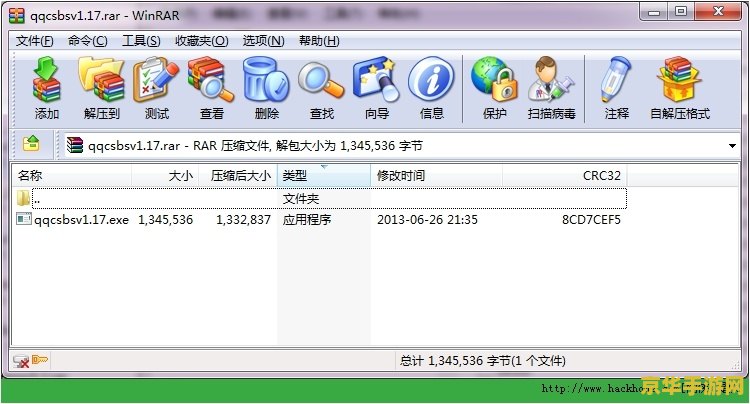Select the qqcsbsv1.17.exe file name
This screenshot has width=750, height=404.
(x=81, y=219)
